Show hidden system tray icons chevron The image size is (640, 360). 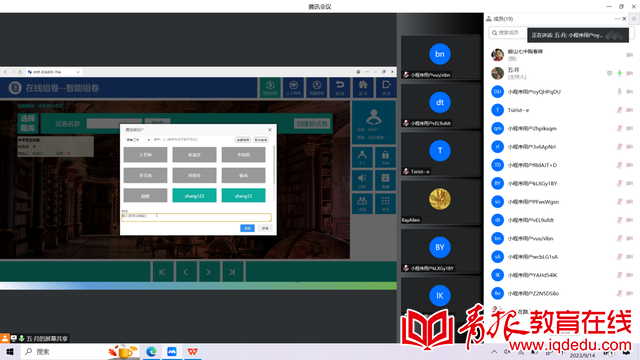(494, 351)
